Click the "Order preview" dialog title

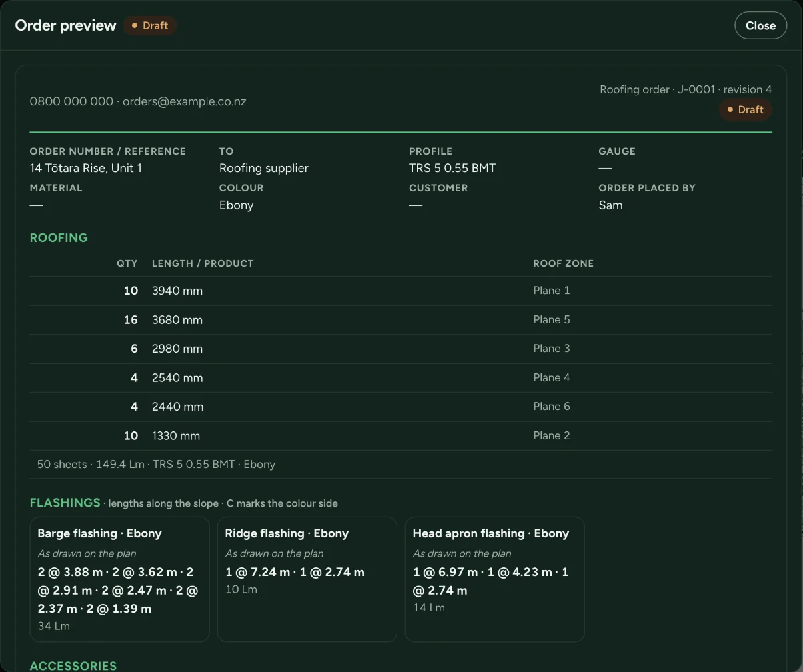(x=65, y=25)
